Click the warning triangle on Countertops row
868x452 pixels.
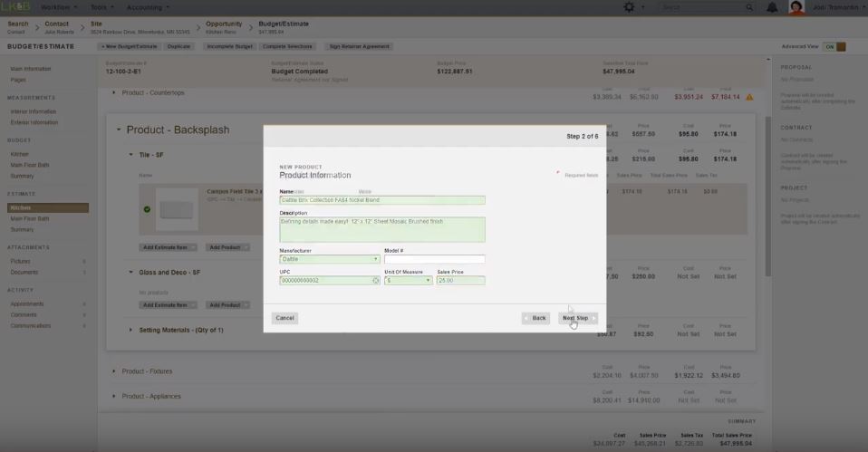749,97
